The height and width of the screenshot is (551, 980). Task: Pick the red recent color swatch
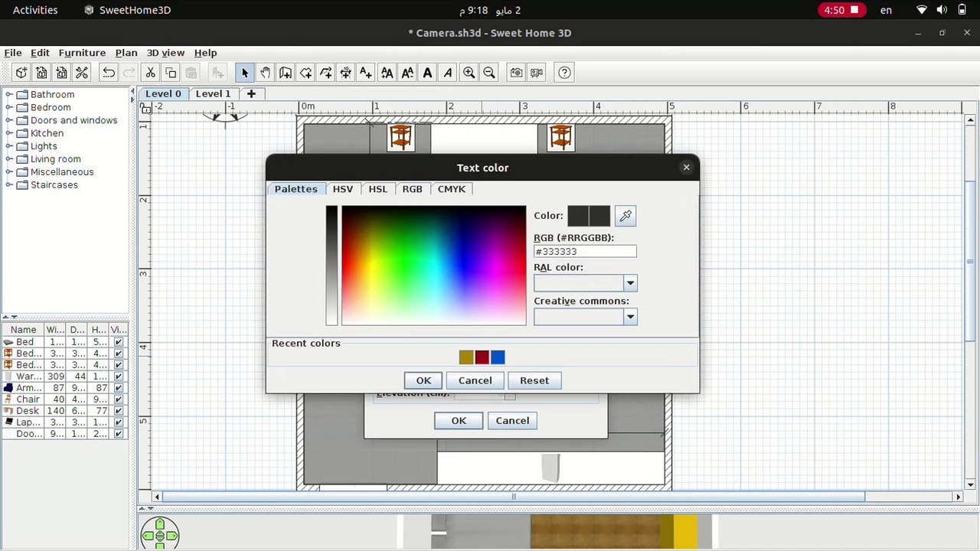(x=482, y=357)
